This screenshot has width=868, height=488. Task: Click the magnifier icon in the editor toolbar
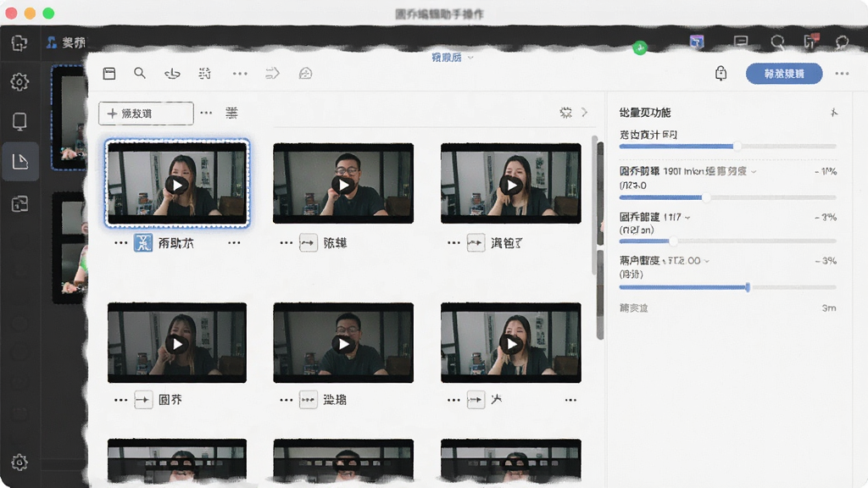(140, 73)
